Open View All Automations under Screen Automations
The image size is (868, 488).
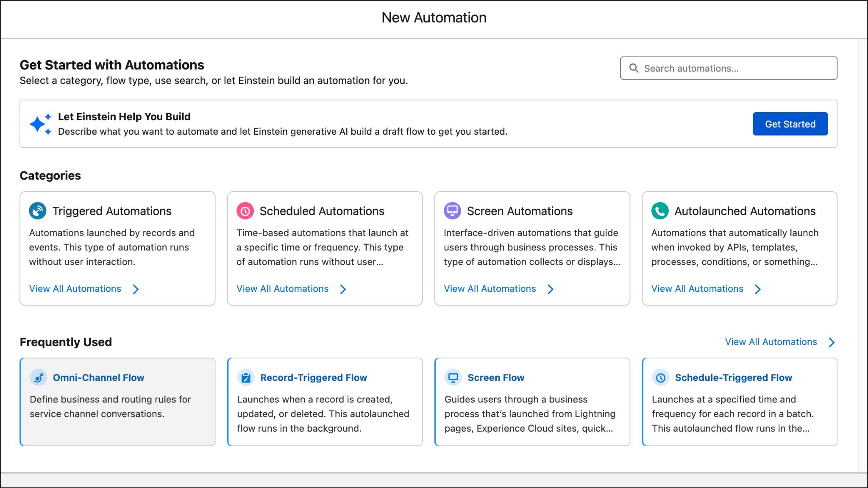(490, 289)
